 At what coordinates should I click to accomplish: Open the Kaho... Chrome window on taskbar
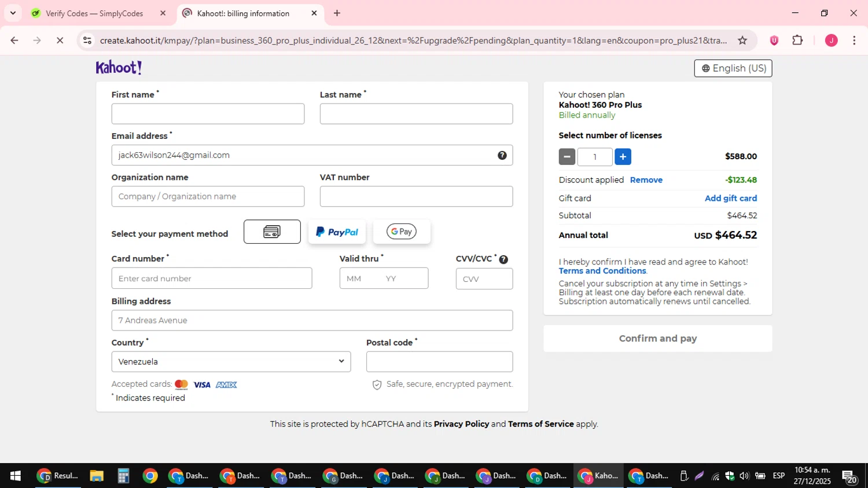[598, 476]
